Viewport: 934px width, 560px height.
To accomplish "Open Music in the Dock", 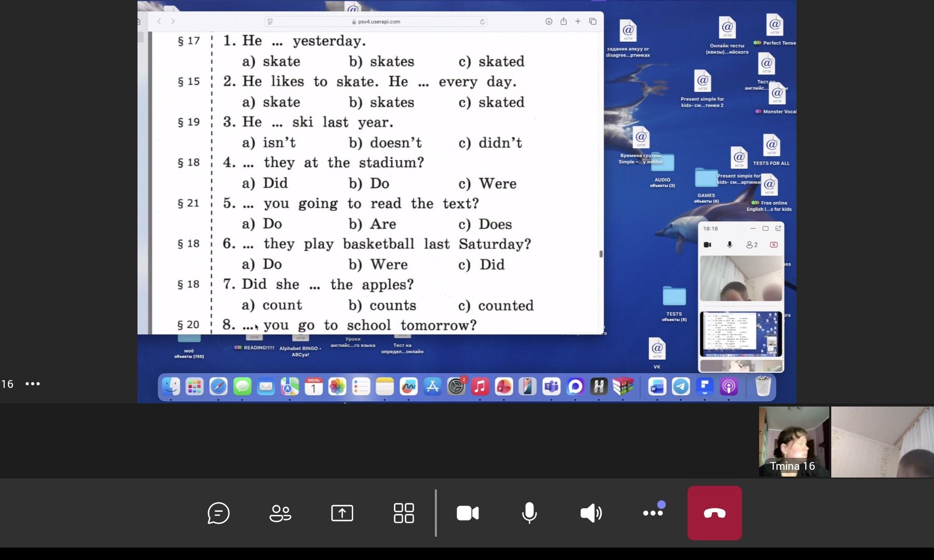I will click(480, 386).
